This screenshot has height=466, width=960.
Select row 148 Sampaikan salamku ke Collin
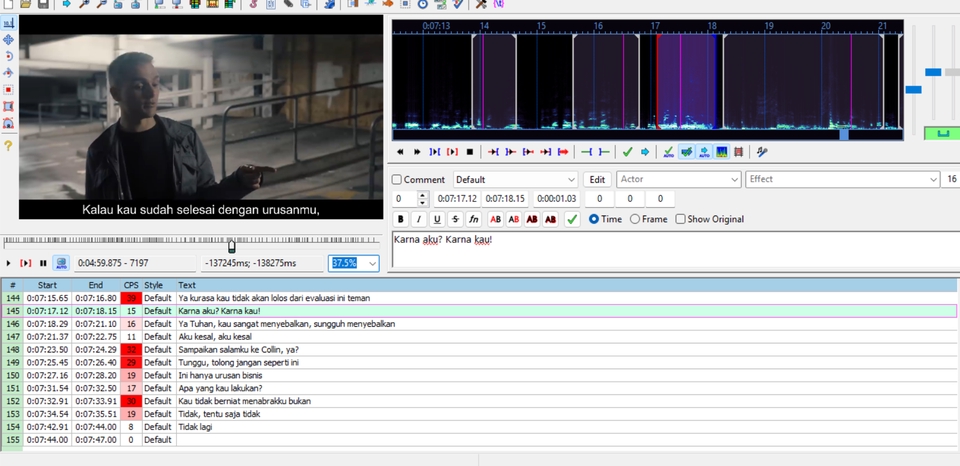pyautogui.click(x=479, y=350)
